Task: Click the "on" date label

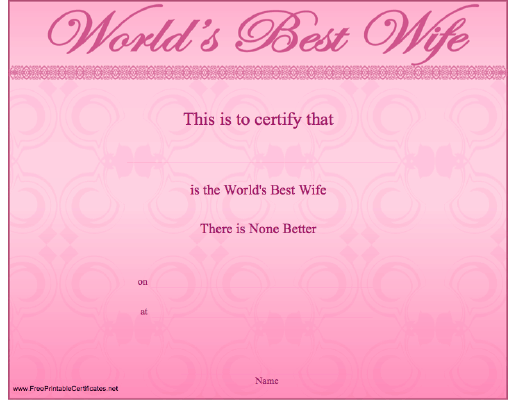Action: coord(143,282)
